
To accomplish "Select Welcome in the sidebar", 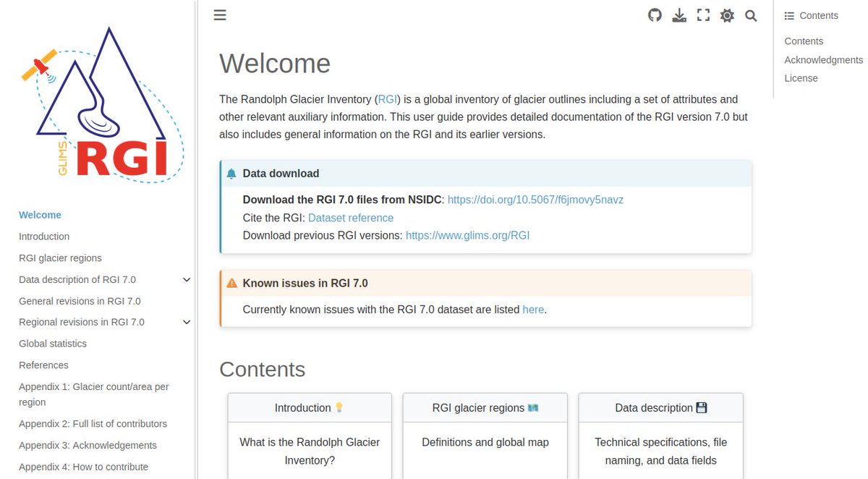I will point(40,215).
